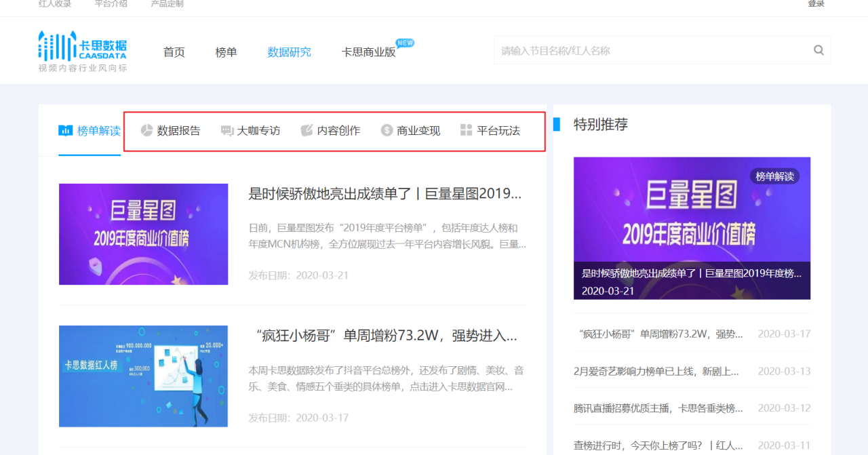868x455 pixels.
Task: Select the 数据研究 navigation item
Action: click(290, 52)
